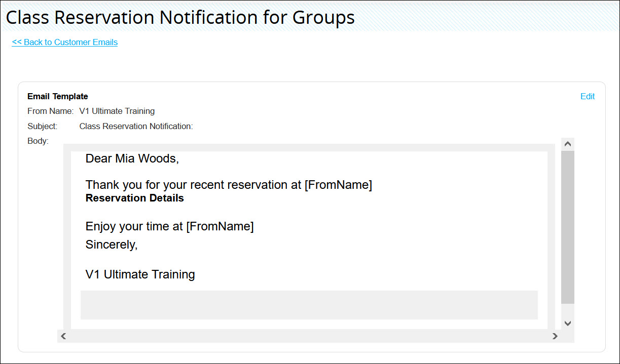Image resolution: width=620 pixels, height=364 pixels.
Task: Click the 'Enjoy your time at [FromName]' line
Action: click(x=170, y=226)
